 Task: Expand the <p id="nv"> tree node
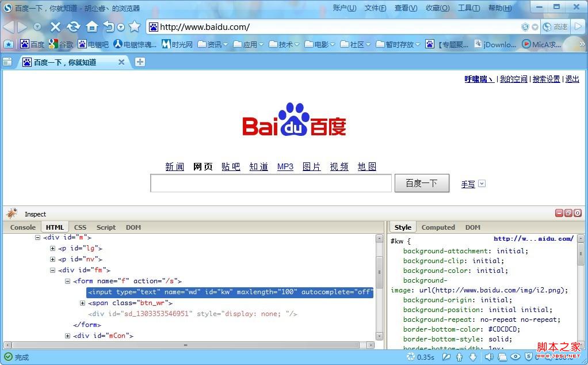[52, 259]
